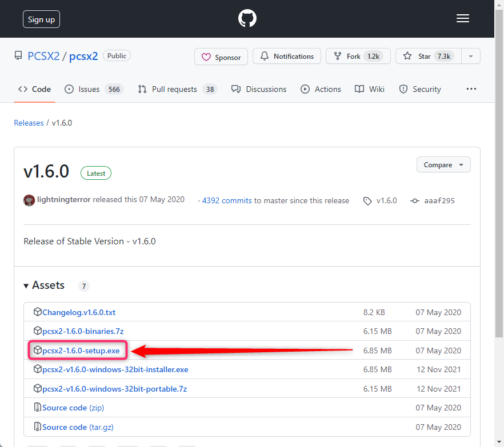The height and width of the screenshot is (447, 504).
Task: Click the 07 May 2020 date for Changelog.v1.6.0.txt
Action: coord(438,312)
